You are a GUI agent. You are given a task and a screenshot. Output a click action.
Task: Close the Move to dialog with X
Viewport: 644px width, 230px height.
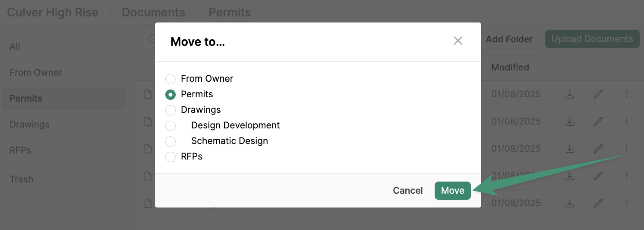coord(458,41)
